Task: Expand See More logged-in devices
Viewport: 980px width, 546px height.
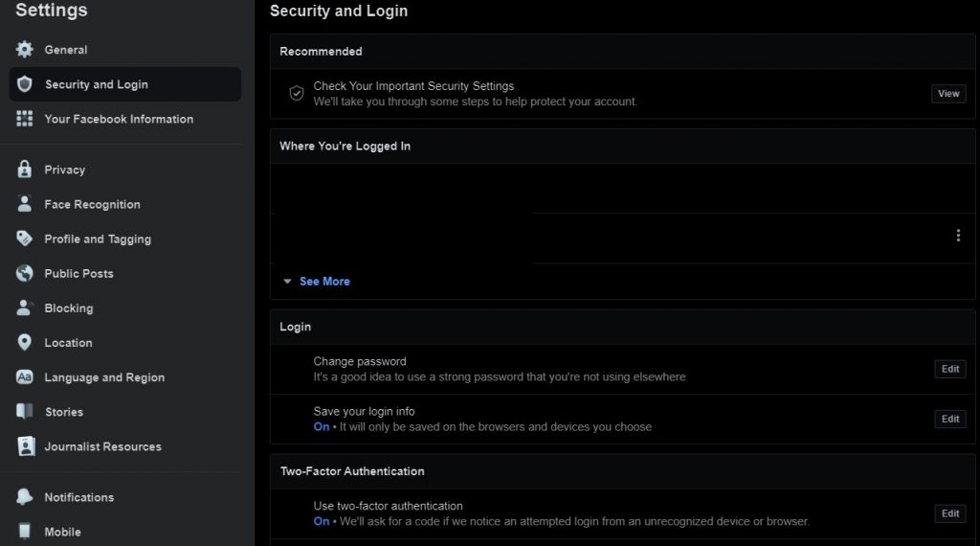Action: 324,282
